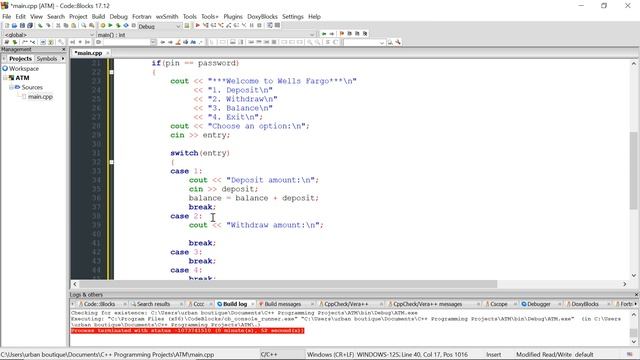Click the Undo toolbar icon

pyautogui.click(x=40, y=26)
